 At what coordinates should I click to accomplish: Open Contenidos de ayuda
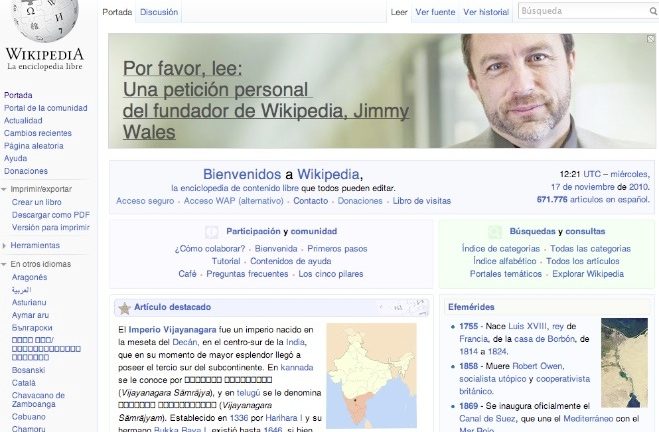(291, 261)
